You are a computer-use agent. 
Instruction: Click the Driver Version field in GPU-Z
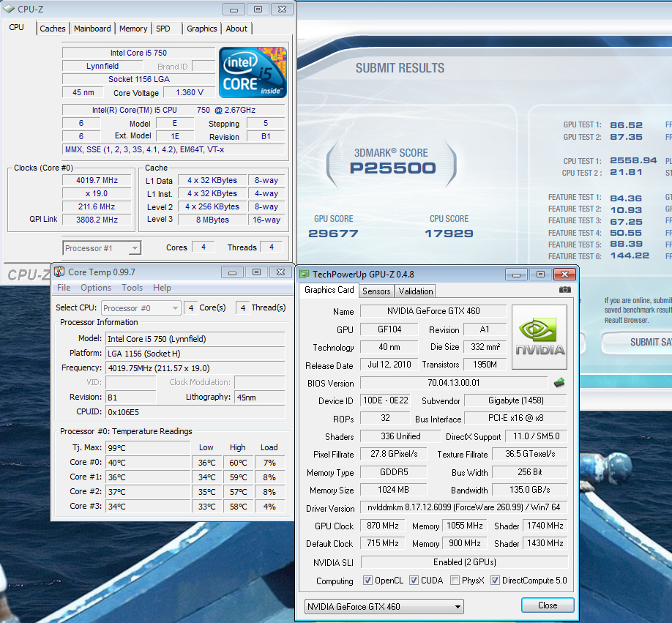point(464,507)
